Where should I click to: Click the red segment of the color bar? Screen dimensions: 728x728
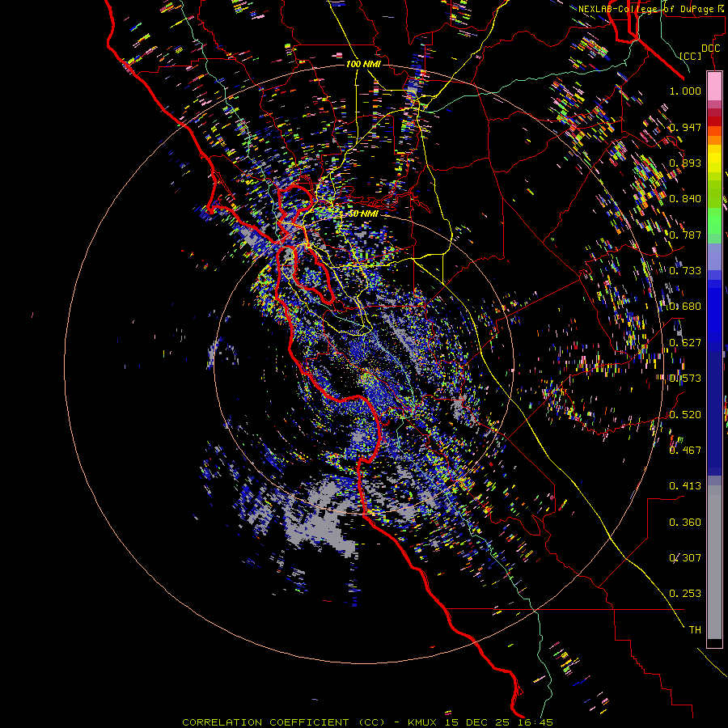[714, 121]
